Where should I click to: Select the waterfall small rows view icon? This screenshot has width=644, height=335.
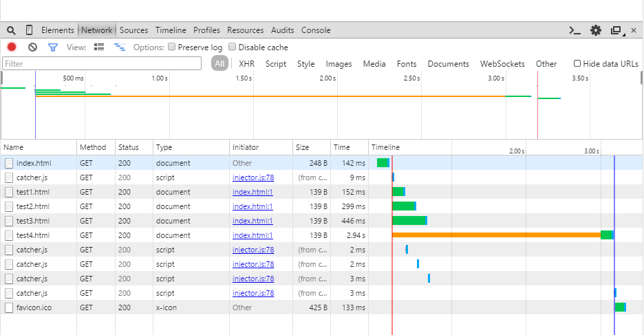[120, 47]
